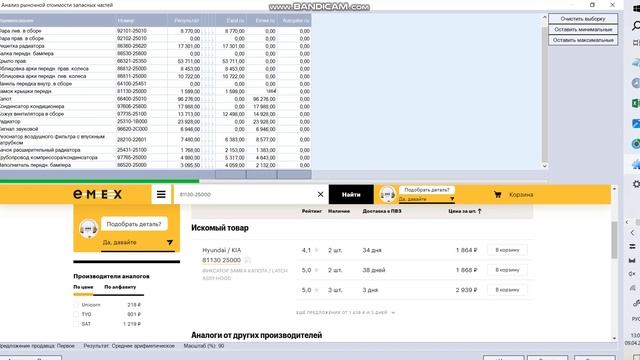Sort by price with the arrow icon
Viewport: 640px width, 360px height.
[x=480, y=211]
